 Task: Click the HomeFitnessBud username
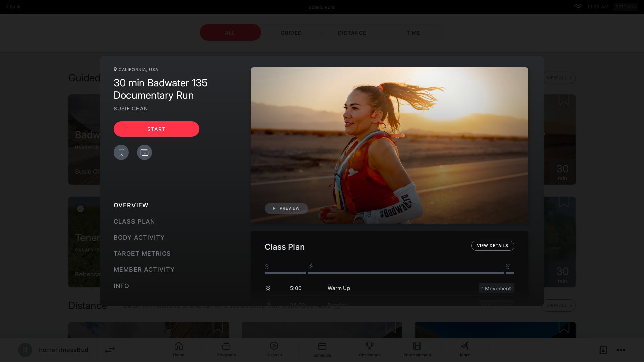pos(63,350)
